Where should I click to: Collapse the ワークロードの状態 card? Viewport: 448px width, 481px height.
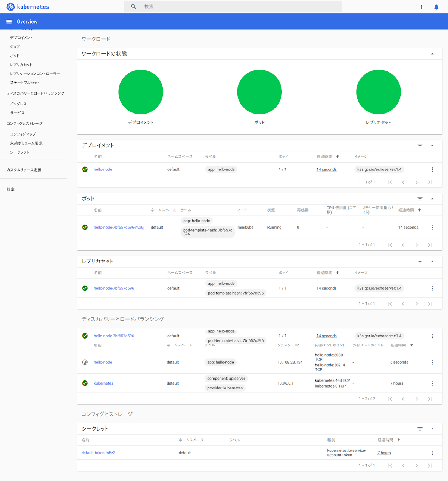click(432, 54)
